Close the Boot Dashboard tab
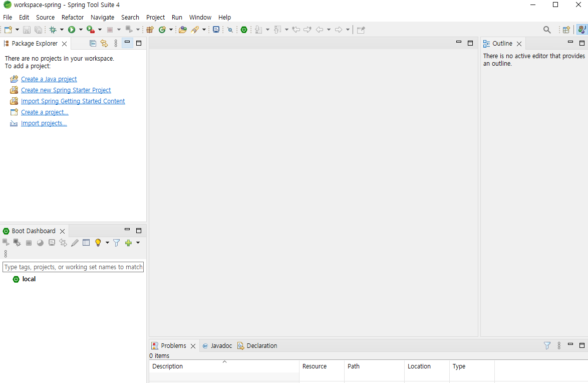Screen dimensions: 588x383 pyautogui.click(x=63, y=231)
